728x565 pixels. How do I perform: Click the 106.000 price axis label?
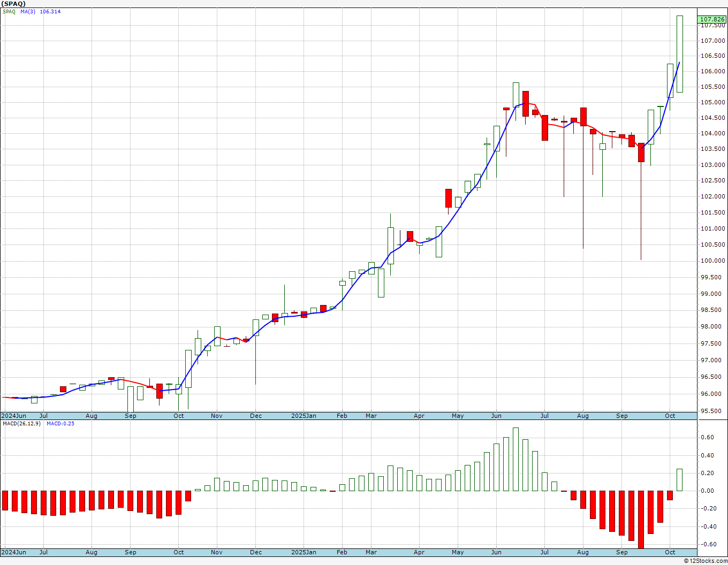713,71
